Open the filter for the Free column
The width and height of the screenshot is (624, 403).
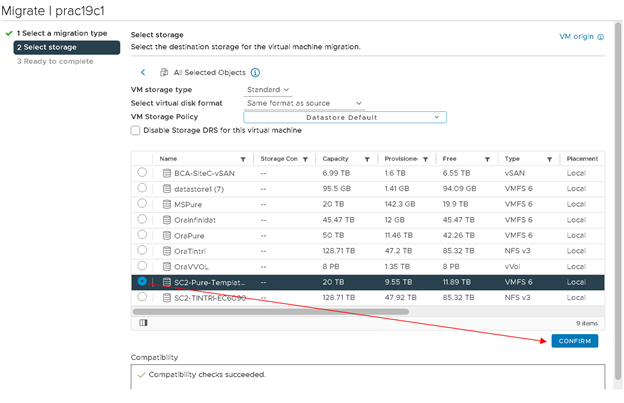[490, 159]
